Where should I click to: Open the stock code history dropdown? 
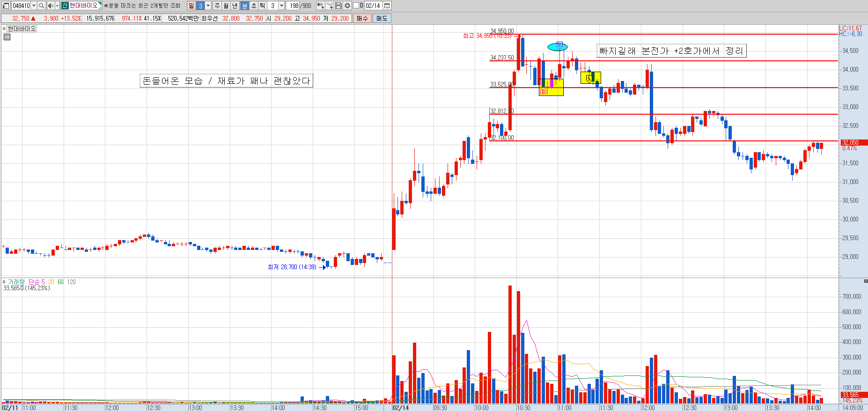click(34, 6)
